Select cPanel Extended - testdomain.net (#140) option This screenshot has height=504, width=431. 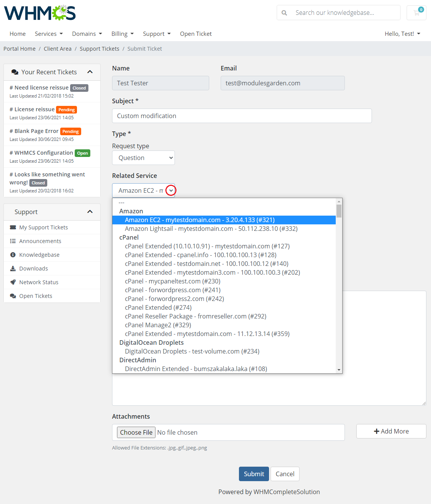224,264
